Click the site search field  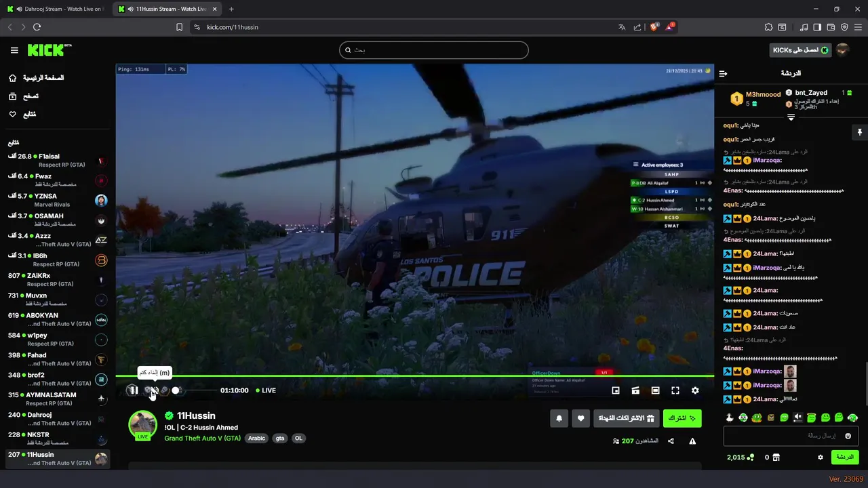click(x=434, y=50)
